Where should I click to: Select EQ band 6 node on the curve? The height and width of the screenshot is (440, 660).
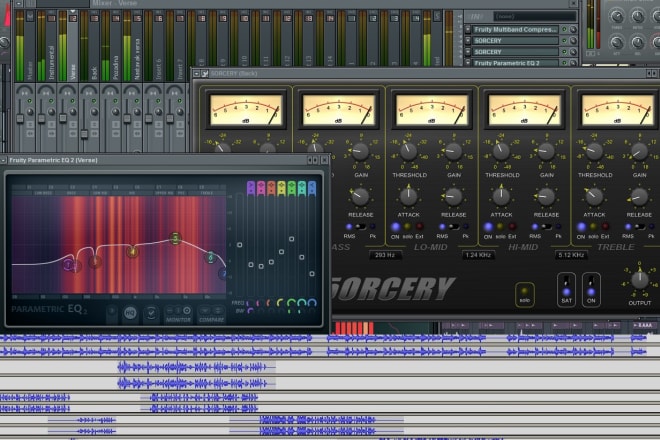(x=210, y=257)
